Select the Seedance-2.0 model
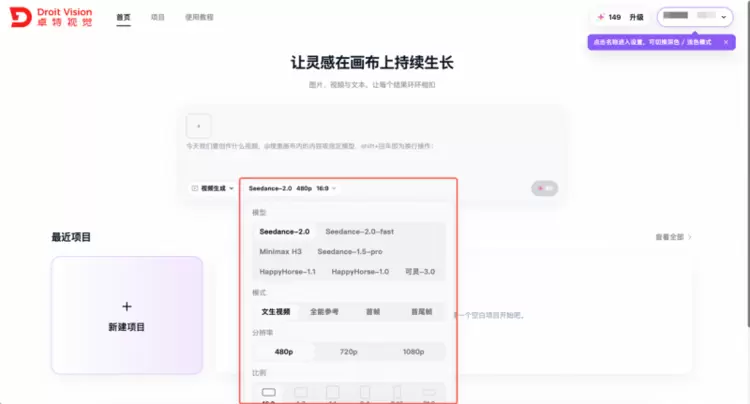This screenshot has height=404, width=750. (x=284, y=231)
